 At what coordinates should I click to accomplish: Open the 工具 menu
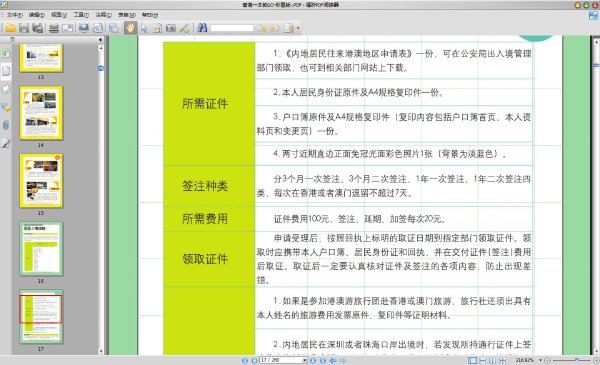pyautogui.click(x=81, y=15)
